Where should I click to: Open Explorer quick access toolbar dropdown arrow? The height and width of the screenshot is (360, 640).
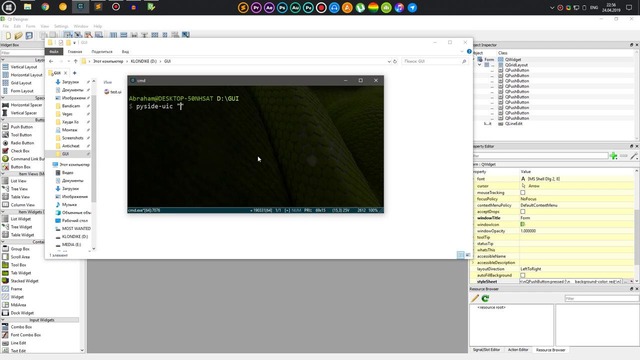tap(74, 43)
